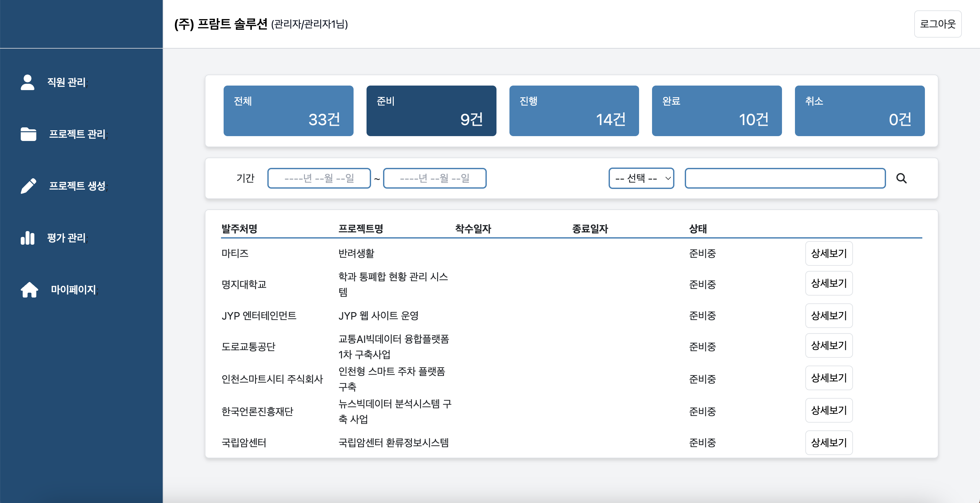The image size is (980, 503).
Task: Select the end date picker field
Action: pyautogui.click(x=435, y=178)
